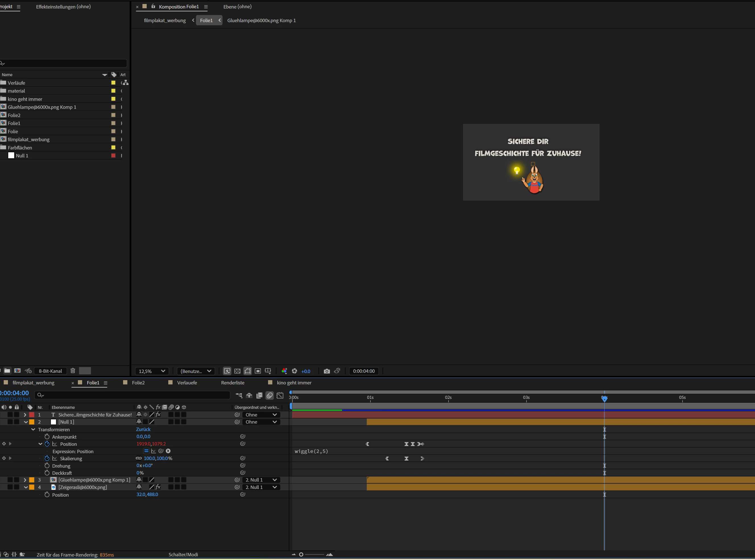
Task: Click the timeline layer search field
Action: point(132,395)
